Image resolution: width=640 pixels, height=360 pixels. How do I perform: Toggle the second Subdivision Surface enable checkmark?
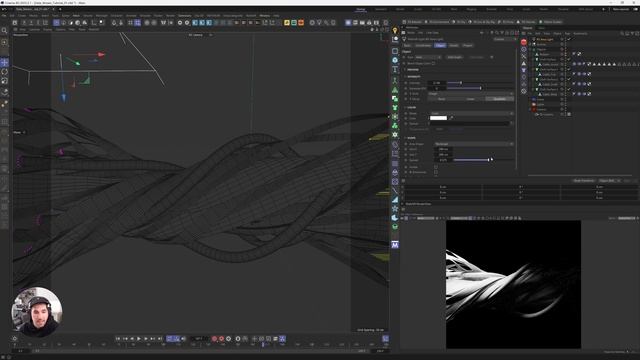(569, 69)
